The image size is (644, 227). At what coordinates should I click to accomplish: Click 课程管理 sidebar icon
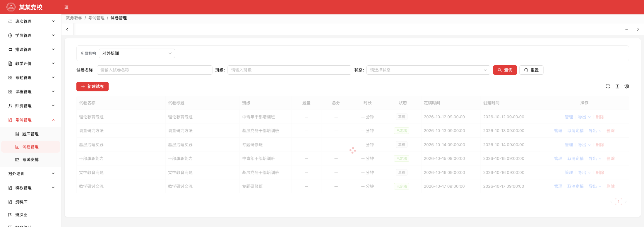click(10, 92)
